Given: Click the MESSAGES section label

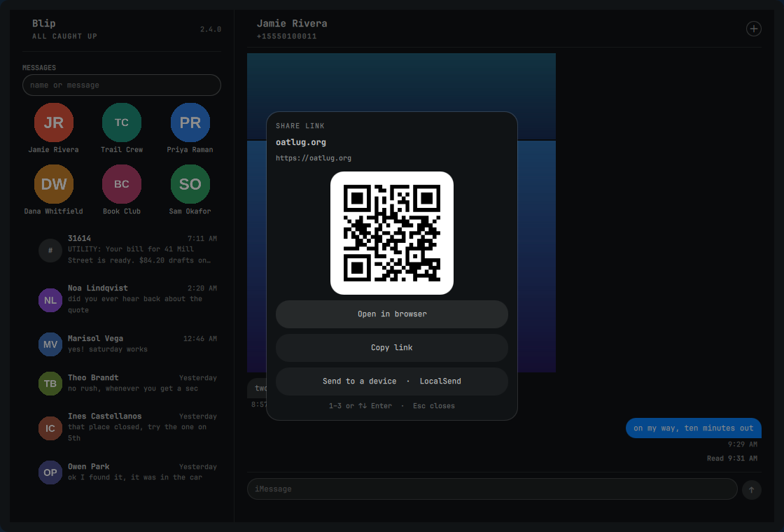Looking at the screenshot, I should (39, 67).
